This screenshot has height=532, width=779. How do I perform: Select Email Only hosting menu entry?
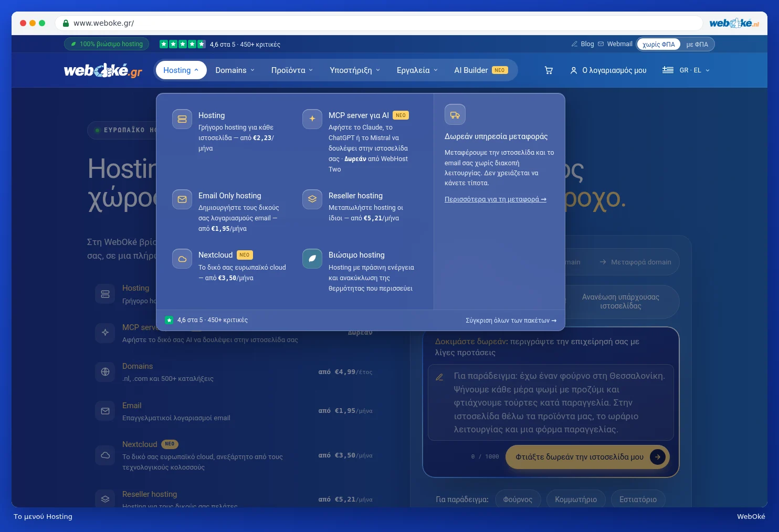point(230,211)
